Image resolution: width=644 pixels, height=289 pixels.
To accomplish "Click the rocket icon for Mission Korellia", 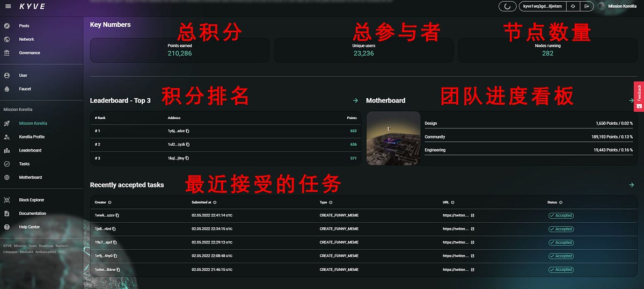I will pyautogui.click(x=7, y=123).
